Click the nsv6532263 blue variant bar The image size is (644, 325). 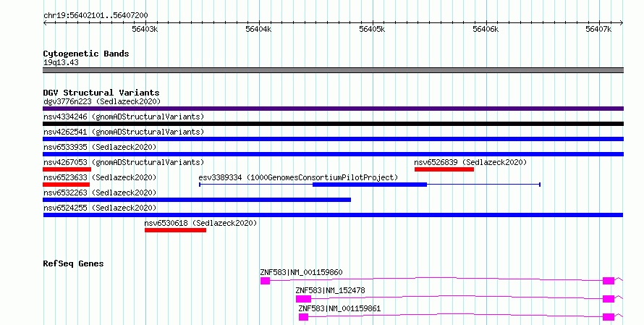tap(197, 200)
